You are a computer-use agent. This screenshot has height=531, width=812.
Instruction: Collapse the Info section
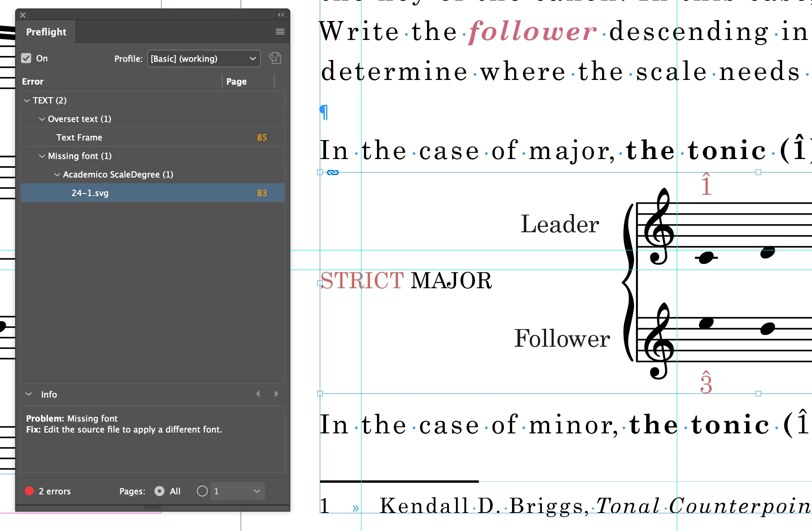[29, 394]
